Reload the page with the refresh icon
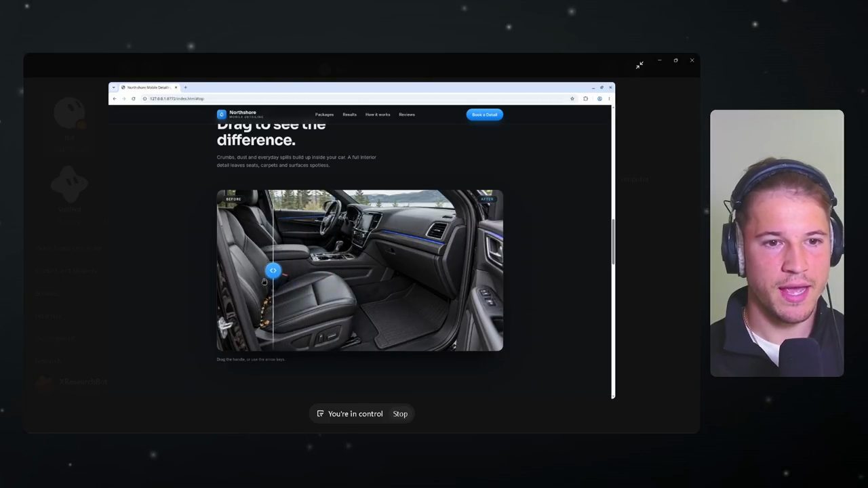This screenshot has width=868, height=488. tap(134, 99)
